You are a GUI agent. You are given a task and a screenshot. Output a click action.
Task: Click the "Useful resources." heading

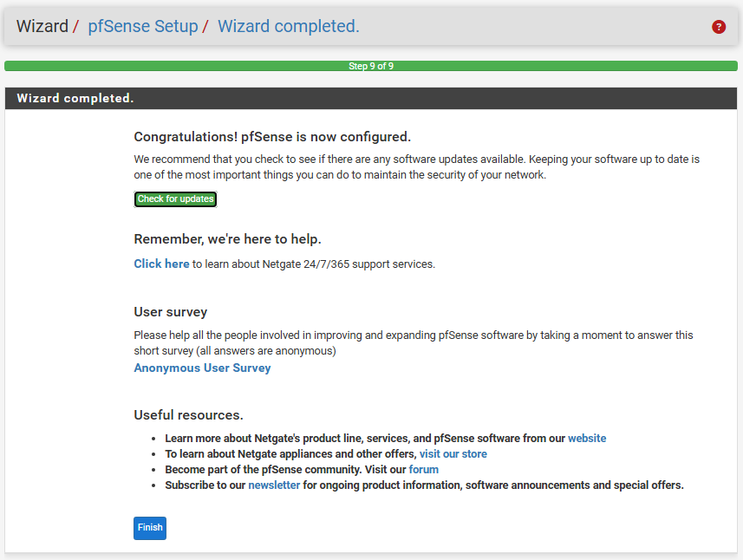(188, 415)
